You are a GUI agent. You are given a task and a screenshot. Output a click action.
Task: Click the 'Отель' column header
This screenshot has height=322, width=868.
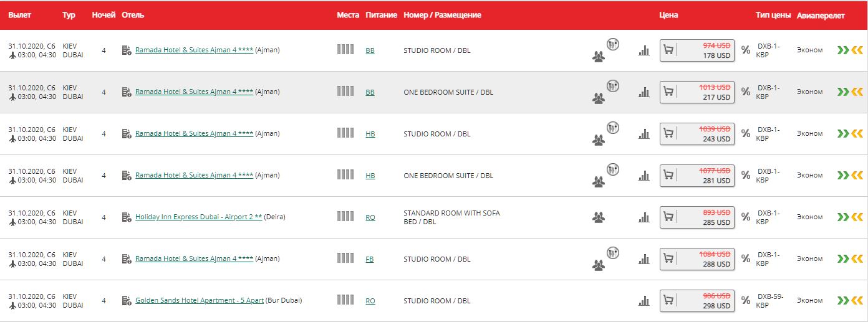tap(133, 15)
